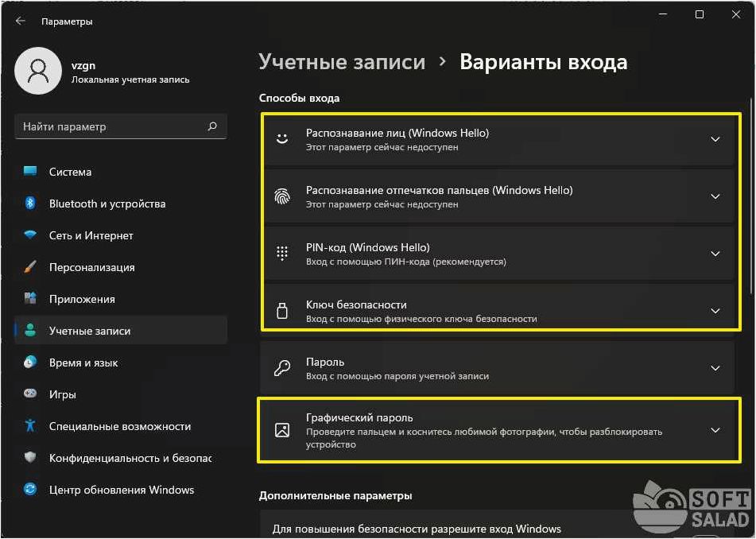Expand Распознавание отпечатков пальцев chevron

tap(715, 196)
